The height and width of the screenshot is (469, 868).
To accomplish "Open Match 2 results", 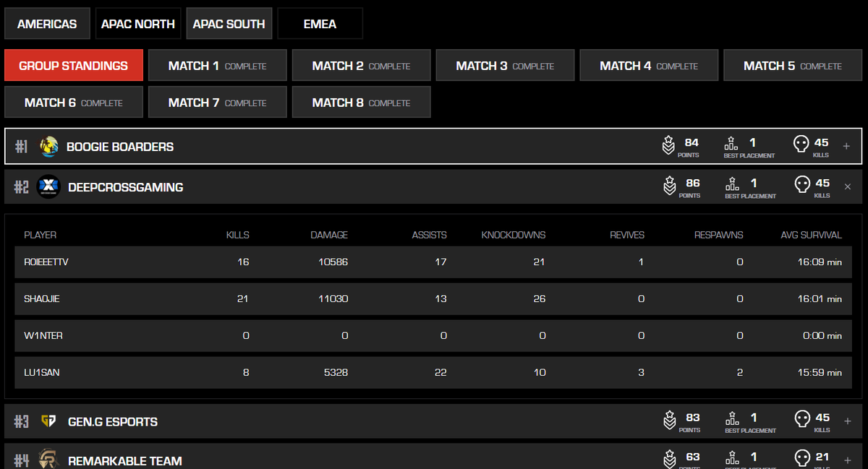I will coord(362,65).
